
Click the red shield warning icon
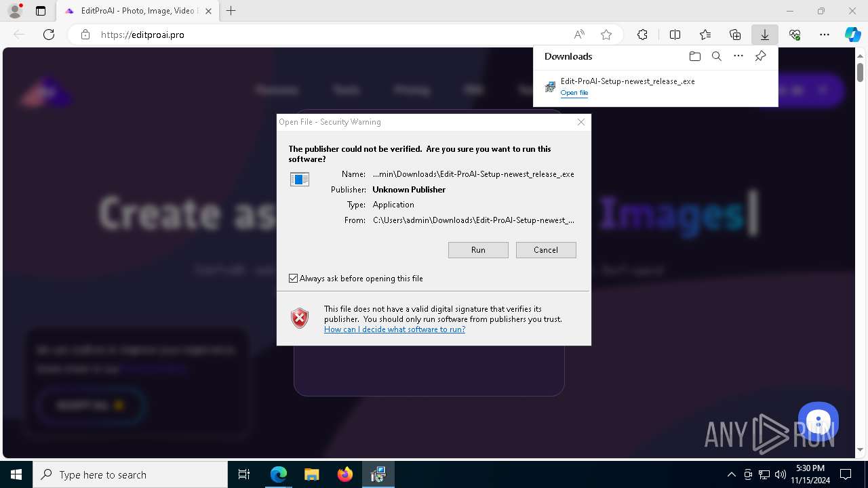point(300,318)
